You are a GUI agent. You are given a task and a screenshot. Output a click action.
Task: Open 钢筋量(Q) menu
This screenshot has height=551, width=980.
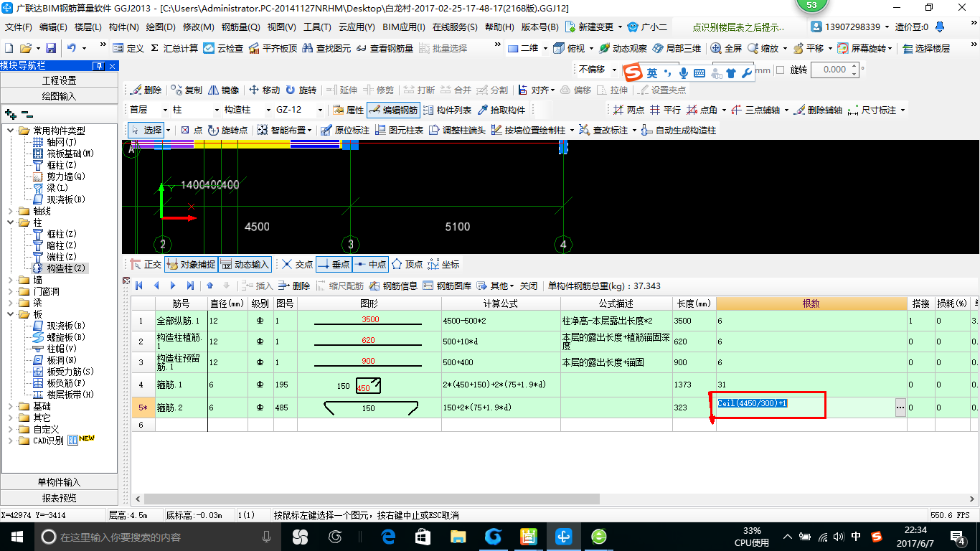(240, 27)
